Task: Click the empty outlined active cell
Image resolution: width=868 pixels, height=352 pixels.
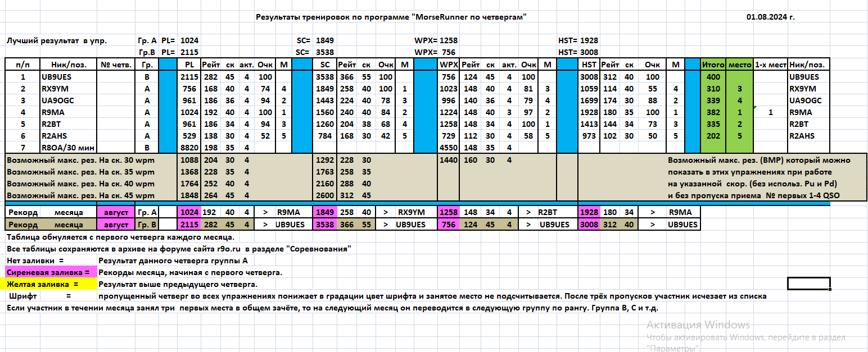Action: [808, 284]
